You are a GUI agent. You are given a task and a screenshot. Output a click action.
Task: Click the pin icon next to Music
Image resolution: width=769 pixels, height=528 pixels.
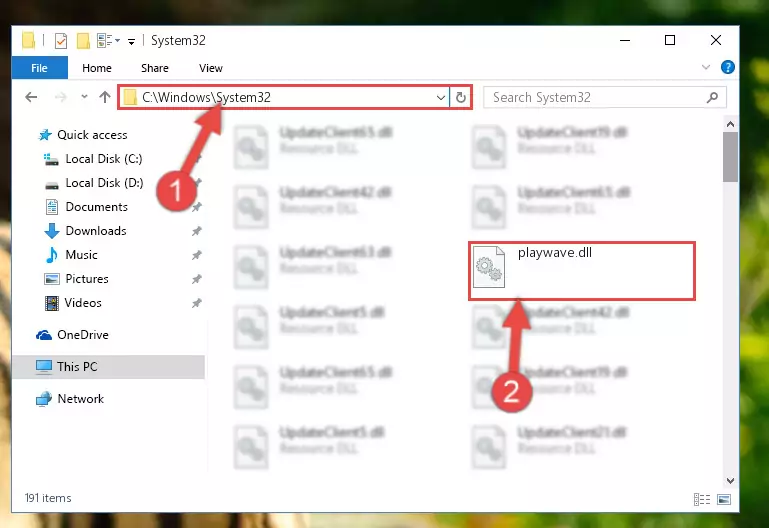[x=197, y=255]
